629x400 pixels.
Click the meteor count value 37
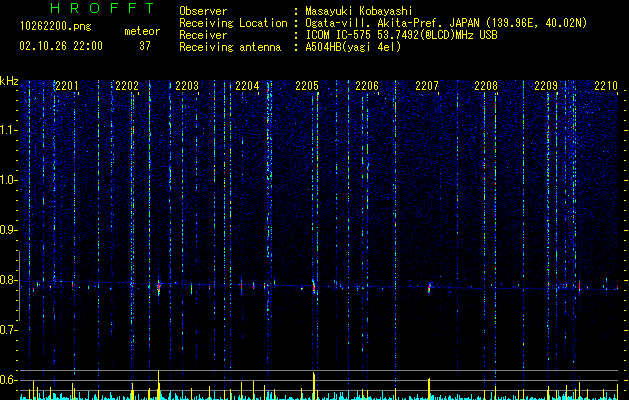point(145,46)
